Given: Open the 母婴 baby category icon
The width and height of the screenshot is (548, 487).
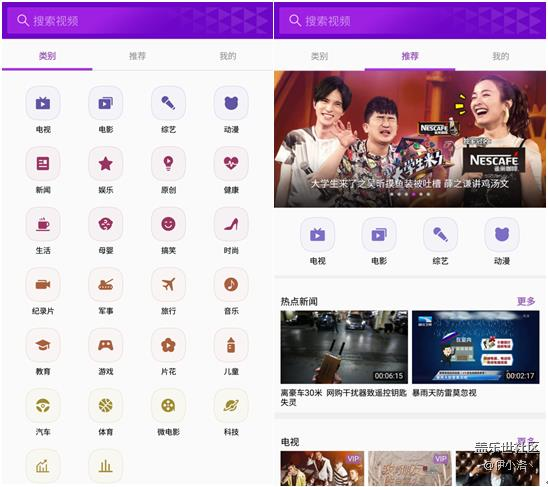Looking at the screenshot, I should click(106, 224).
